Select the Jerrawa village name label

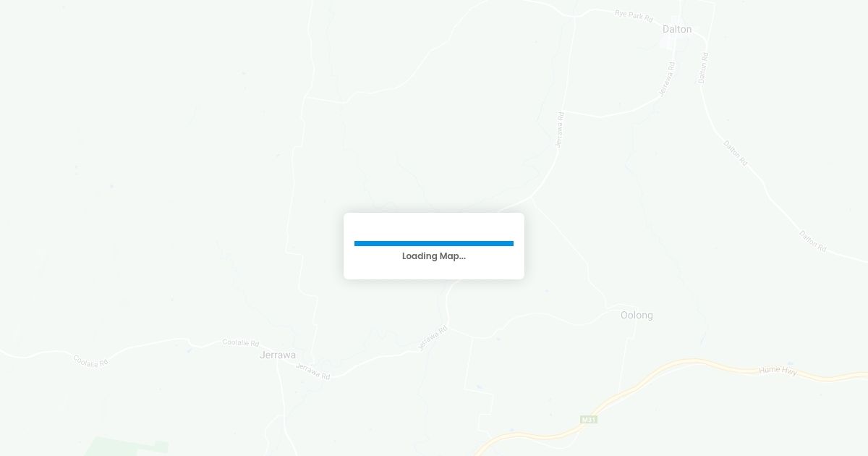coord(278,355)
